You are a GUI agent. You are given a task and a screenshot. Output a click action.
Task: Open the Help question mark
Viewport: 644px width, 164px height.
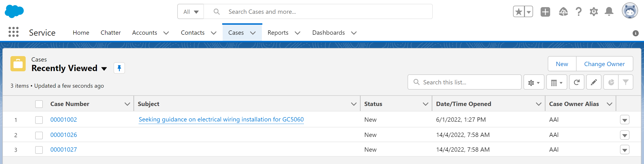(x=578, y=11)
